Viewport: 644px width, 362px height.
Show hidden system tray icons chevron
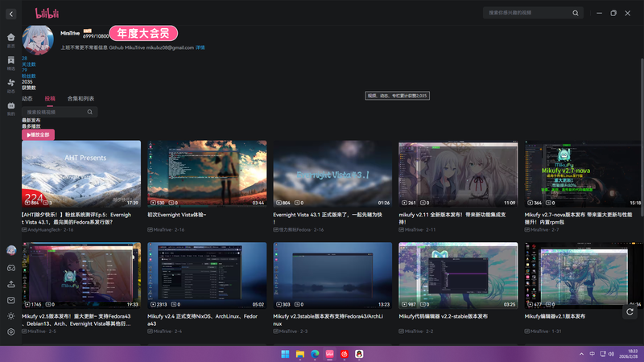coord(581,354)
